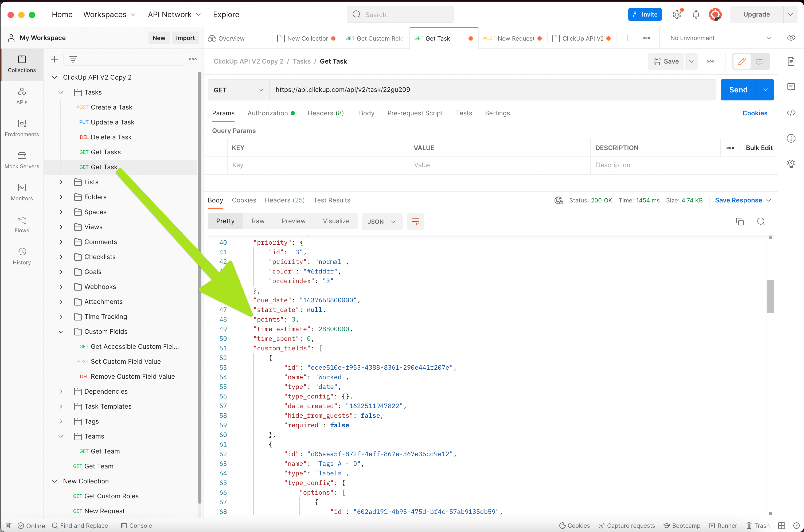Click the environment quick look eye icon

point(791,38)
